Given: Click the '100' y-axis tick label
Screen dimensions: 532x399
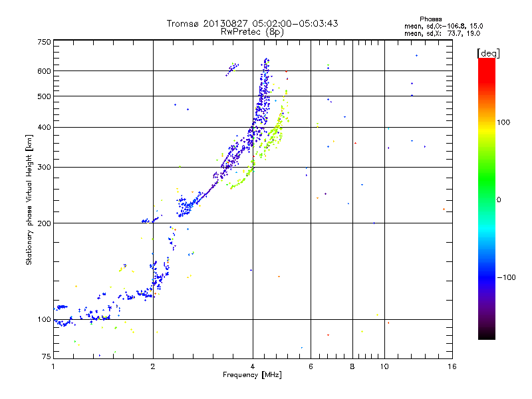Looking at the screenshot, I should click(44, 320).
